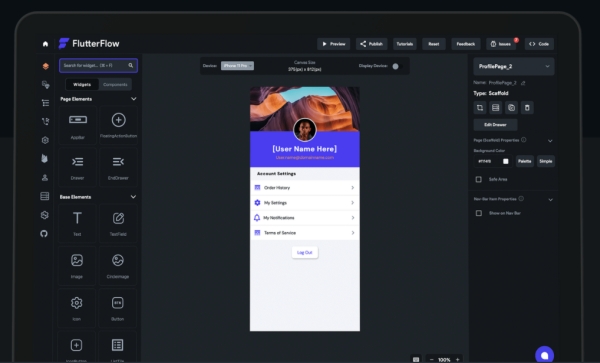This screenshot has width=600, height=363.
Task: Toggle the Display Device switch
Action: (396, 66)
